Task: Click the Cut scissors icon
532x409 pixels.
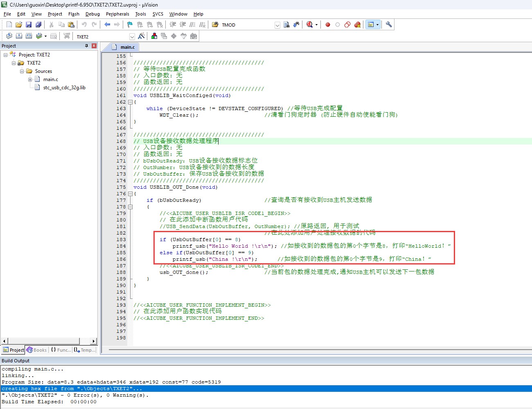Action: click(52, 25)
